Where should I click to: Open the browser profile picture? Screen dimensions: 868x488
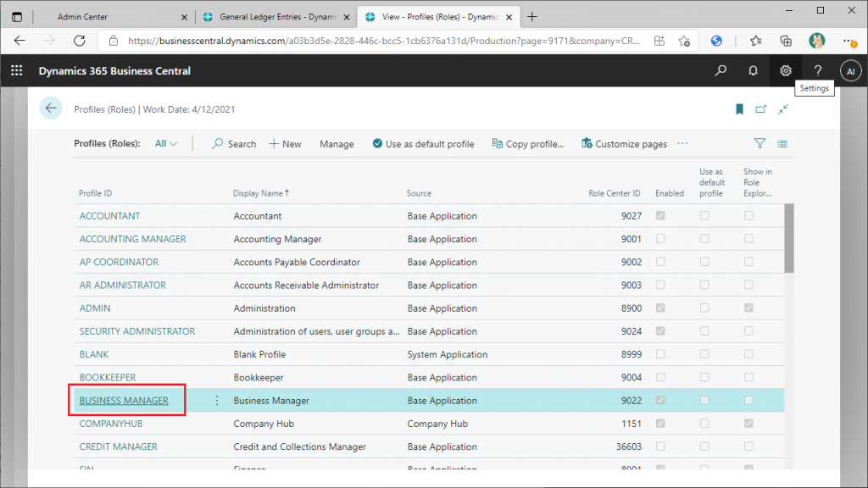(816, 41)
